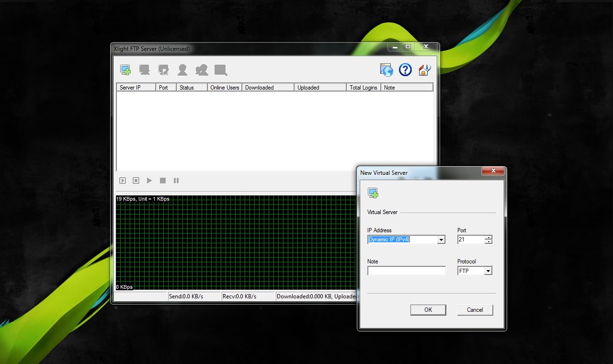Open the online users group toolbar icon

coord(202,70)
